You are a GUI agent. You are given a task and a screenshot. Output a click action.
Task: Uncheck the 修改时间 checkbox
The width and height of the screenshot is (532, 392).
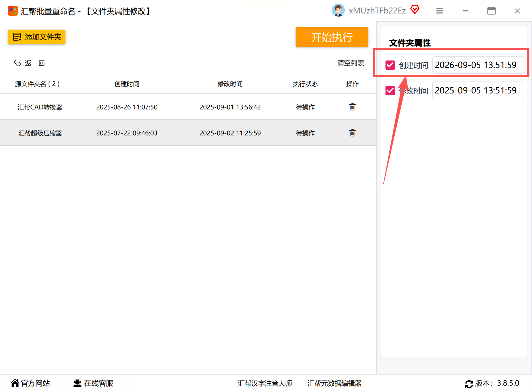pos(390,90)
